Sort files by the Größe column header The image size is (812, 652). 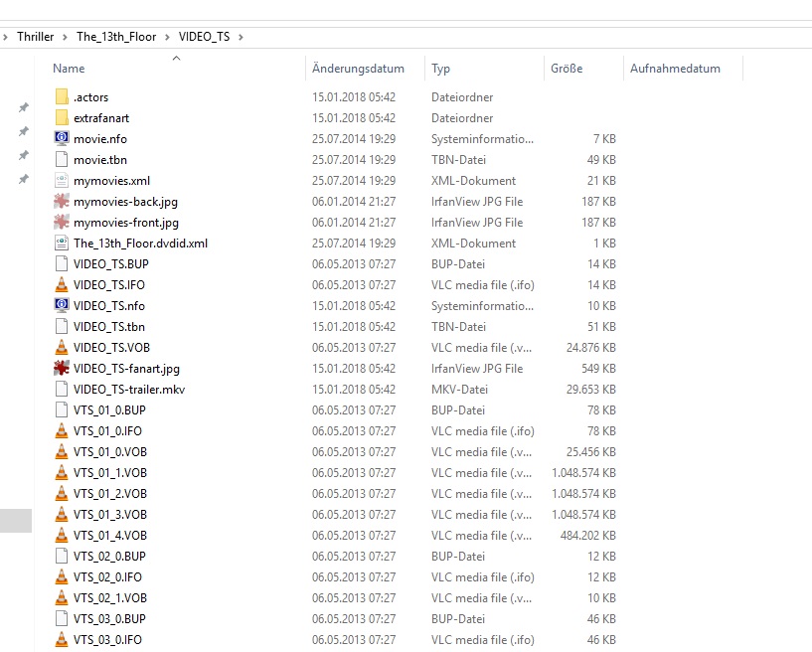point(567,69)
